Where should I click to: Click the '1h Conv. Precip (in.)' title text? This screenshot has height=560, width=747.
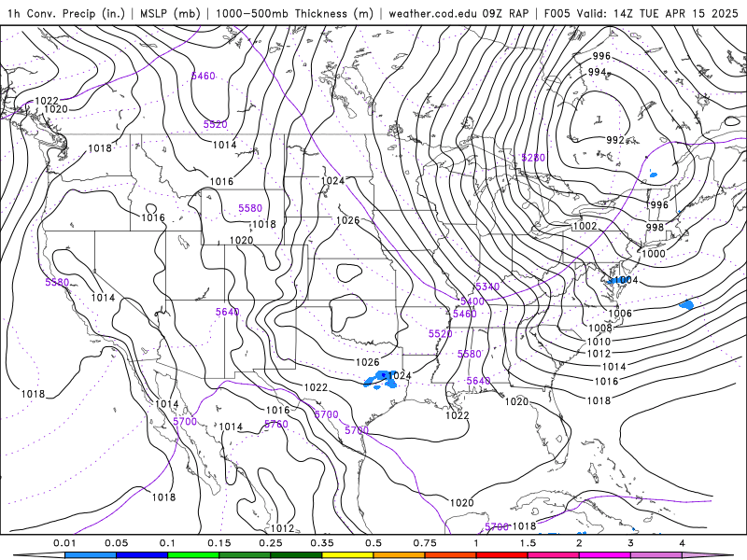tap(66, 13)
